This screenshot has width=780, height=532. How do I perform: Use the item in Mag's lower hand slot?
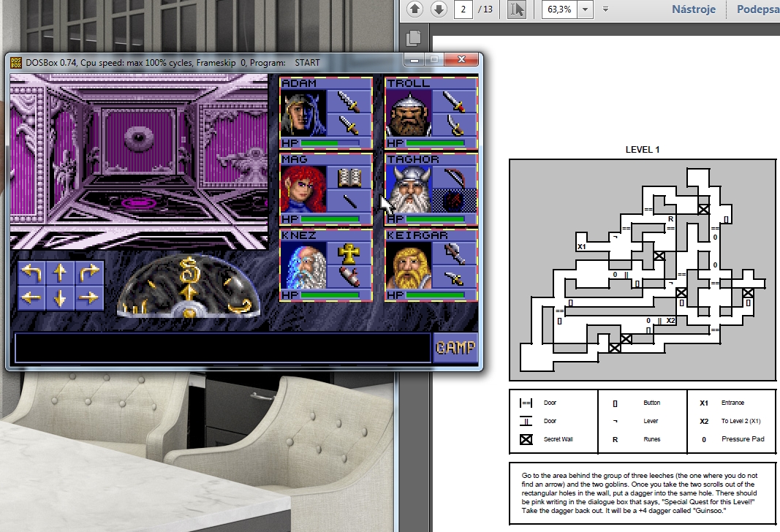(x=349, y=201)
